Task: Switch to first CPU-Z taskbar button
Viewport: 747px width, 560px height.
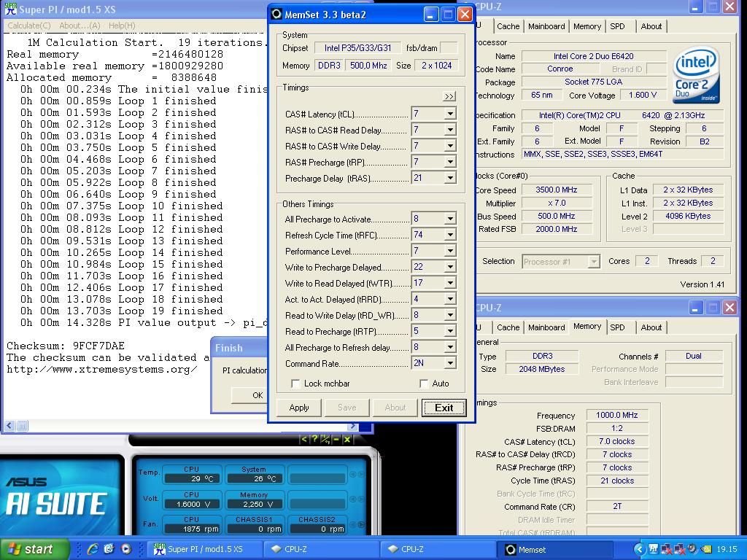Action: coord(322,549)
